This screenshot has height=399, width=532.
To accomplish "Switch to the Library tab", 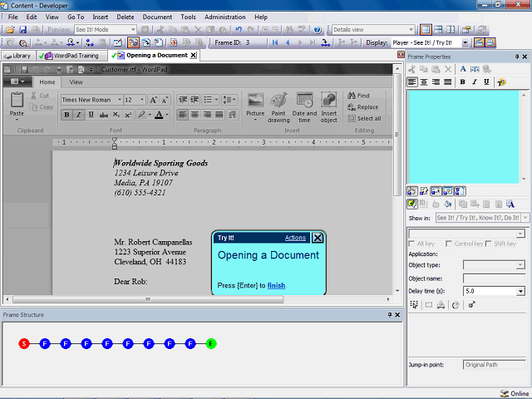I will (x=18, y=56).
